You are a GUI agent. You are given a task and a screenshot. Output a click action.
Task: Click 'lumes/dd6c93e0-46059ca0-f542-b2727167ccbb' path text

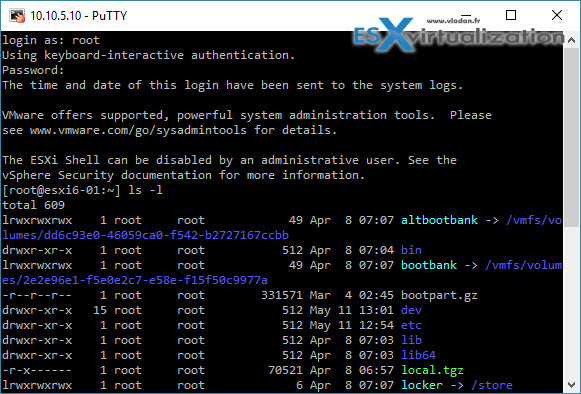tap(145, 235)
